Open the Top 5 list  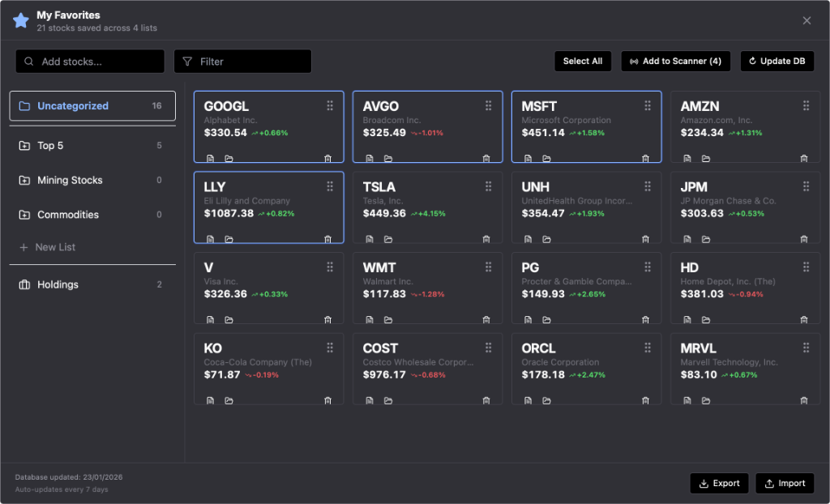(x=92, y=146)
